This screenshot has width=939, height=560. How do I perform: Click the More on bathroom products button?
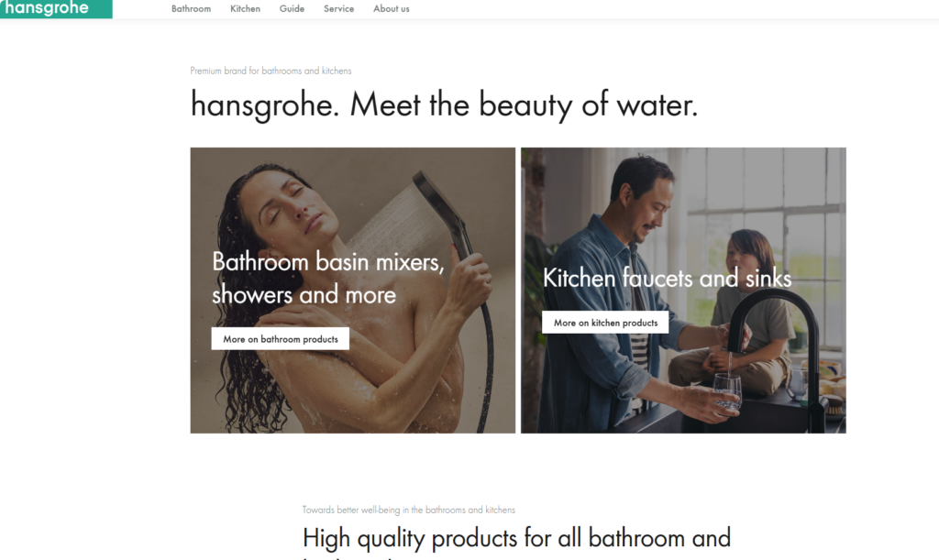tap(281, 338)
